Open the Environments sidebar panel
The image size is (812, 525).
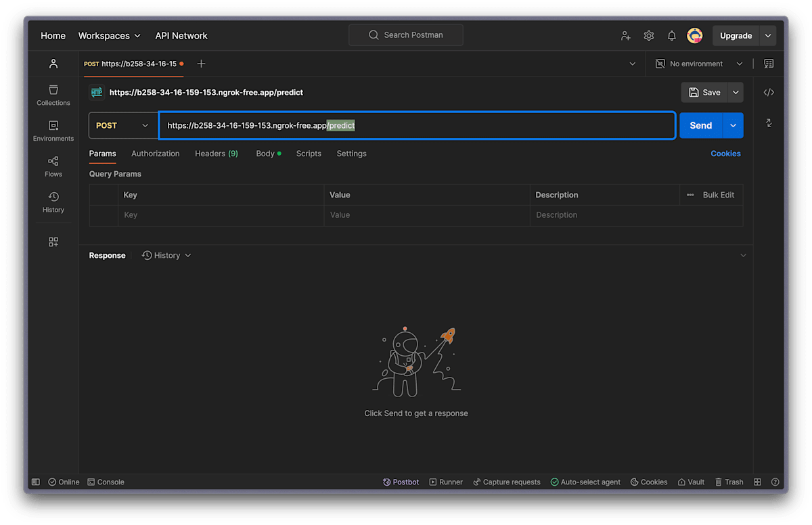coord(53,131)
